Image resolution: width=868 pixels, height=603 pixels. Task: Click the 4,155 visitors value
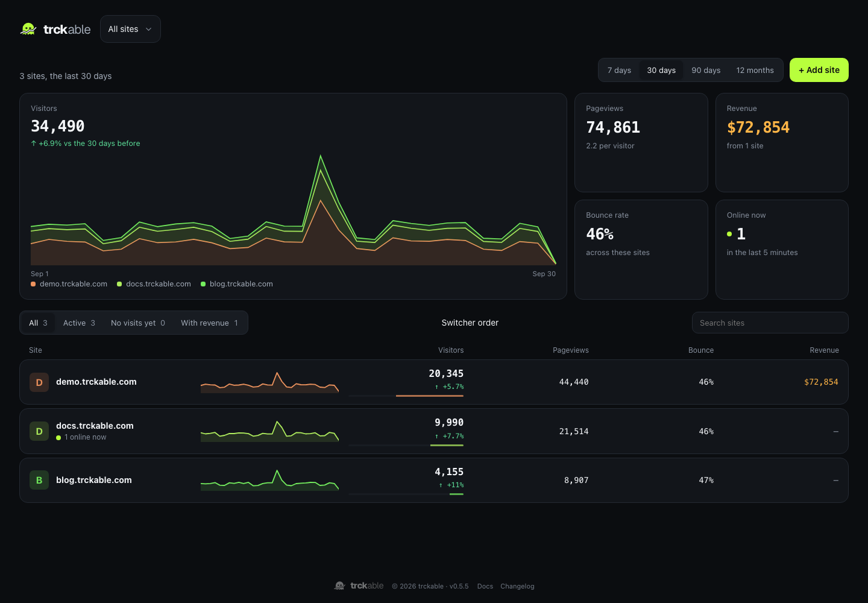(x=449, y=472)
